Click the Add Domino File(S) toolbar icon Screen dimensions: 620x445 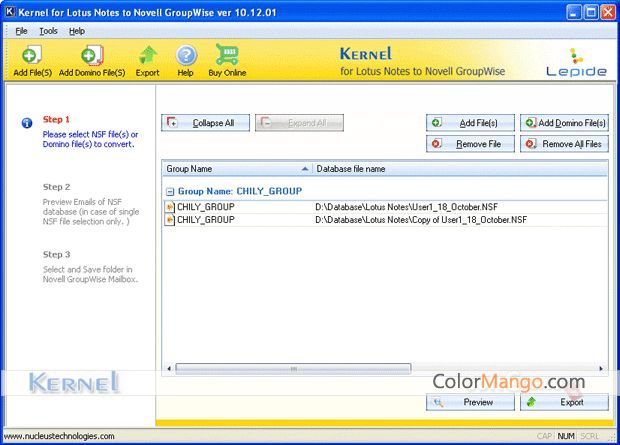click(x=92, y=58)
